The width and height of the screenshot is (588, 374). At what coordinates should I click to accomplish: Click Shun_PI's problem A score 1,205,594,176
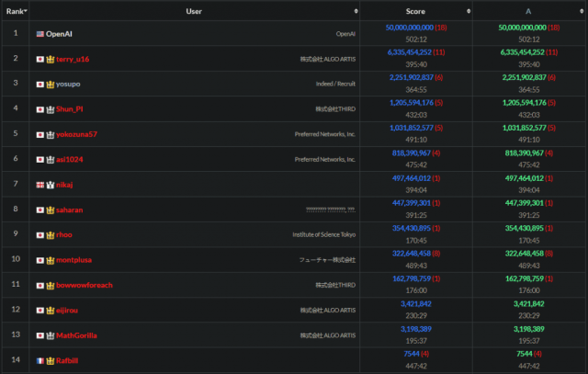525,103
